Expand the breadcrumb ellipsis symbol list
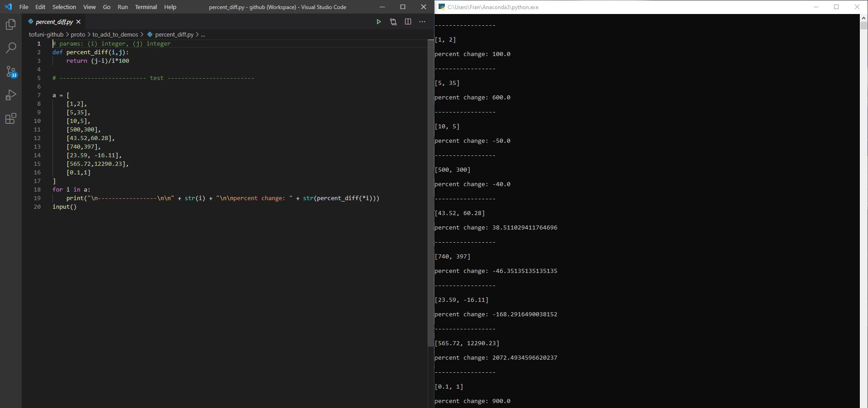The width and height of the screenshot is (868, 408). point(203,34)
